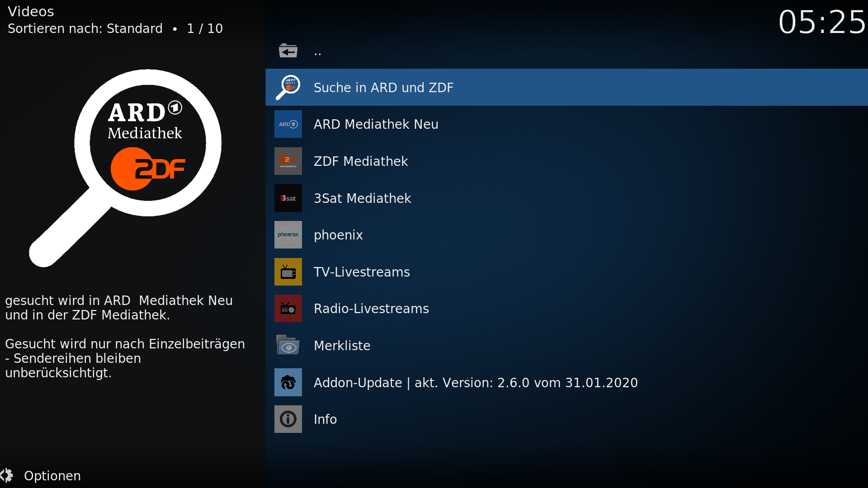Screen dimensions: 868x488
Task: Open Optionen side menu
Action: click(x=41, y=475)
